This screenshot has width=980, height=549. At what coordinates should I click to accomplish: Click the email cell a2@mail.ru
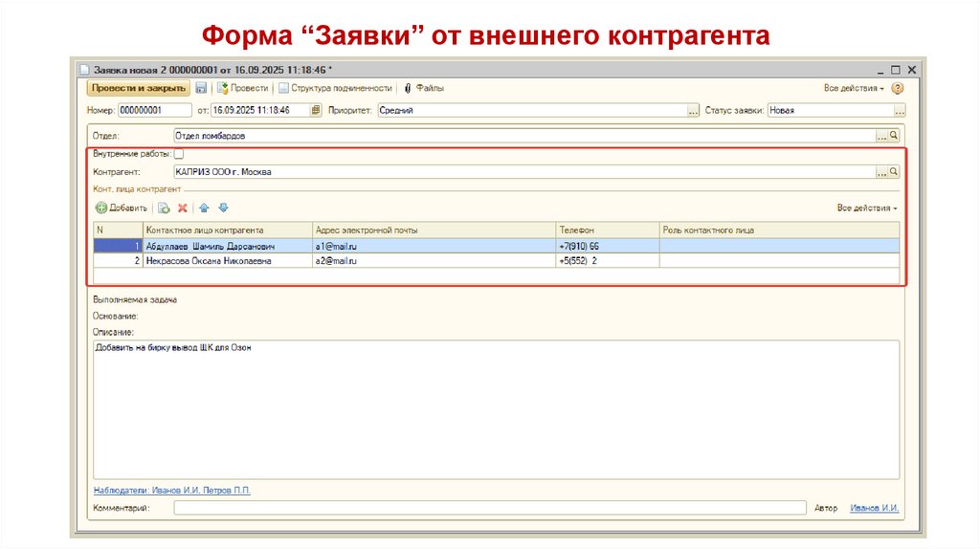pos(434,261)
